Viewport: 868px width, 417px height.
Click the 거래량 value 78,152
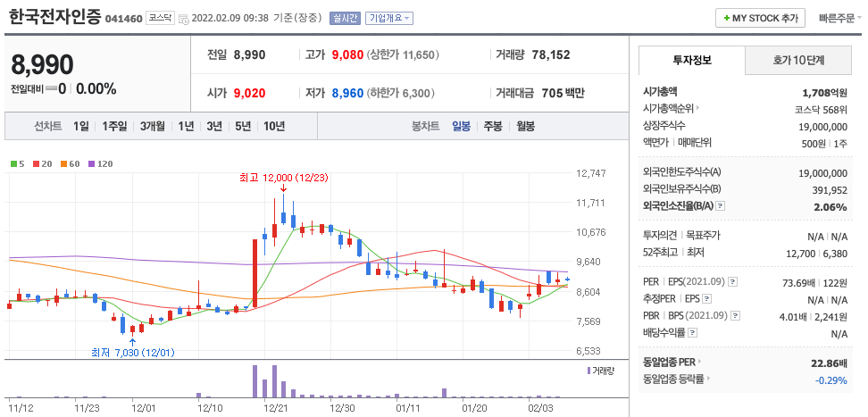point(551,54)
